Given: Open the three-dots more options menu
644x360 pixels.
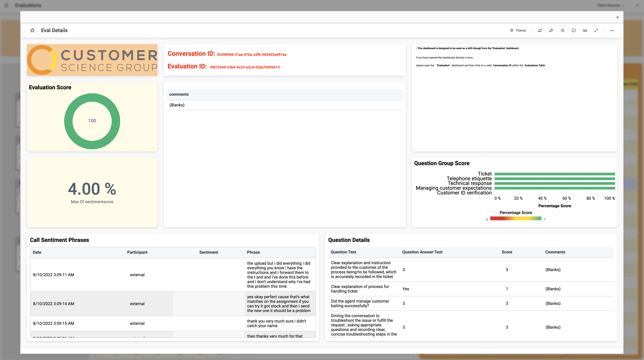Looking at the screenshot, I should (x=612, y=31).
